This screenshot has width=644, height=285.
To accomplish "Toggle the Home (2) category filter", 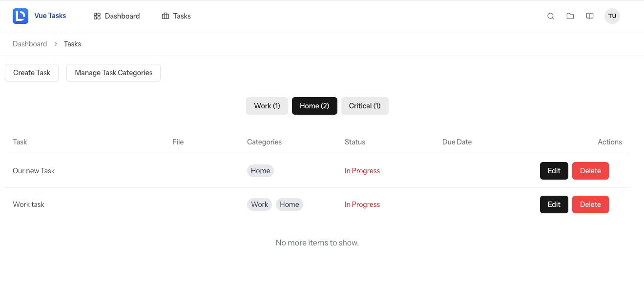I will [314, 106].
